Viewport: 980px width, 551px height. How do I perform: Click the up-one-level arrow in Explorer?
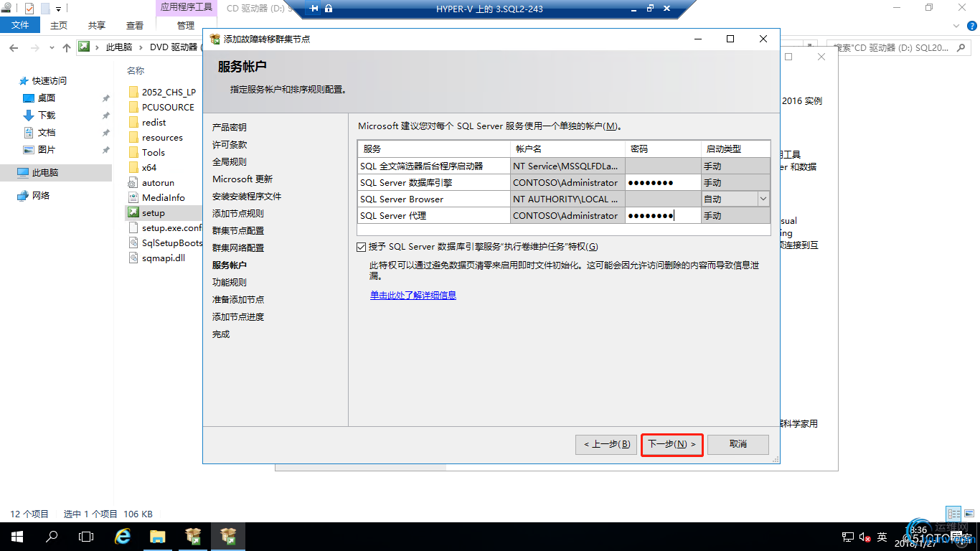click(x=67, y=47)
